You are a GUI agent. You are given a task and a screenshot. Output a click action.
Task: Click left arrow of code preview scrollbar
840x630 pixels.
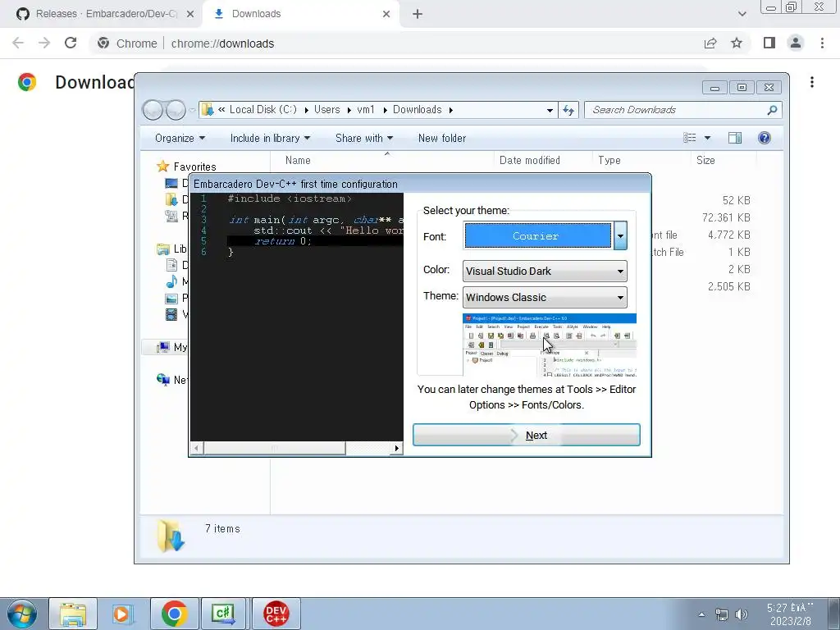(x=197, y=448)
